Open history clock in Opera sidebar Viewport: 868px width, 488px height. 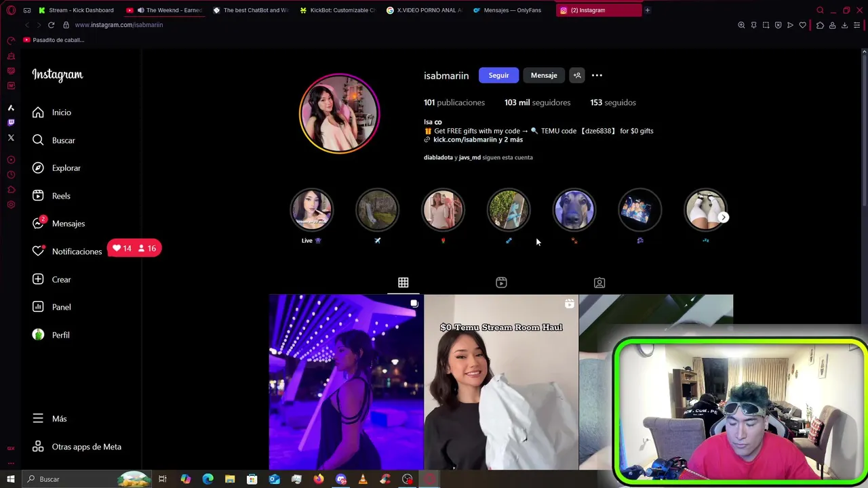[x=11, y=175]
